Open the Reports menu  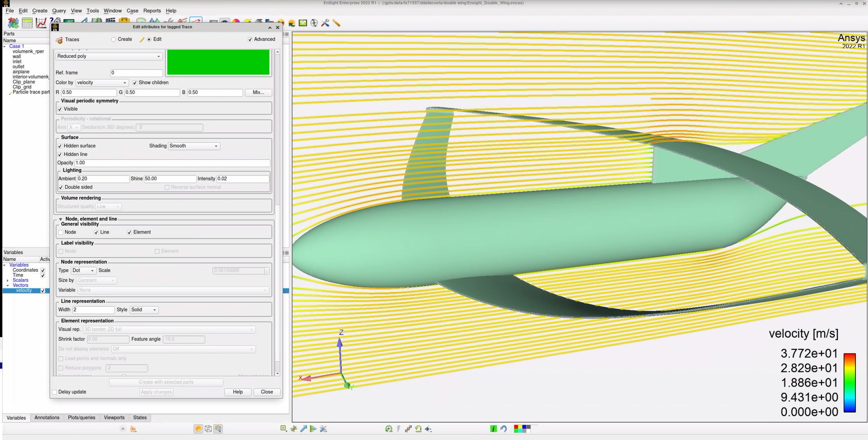[x=152, y=11]
